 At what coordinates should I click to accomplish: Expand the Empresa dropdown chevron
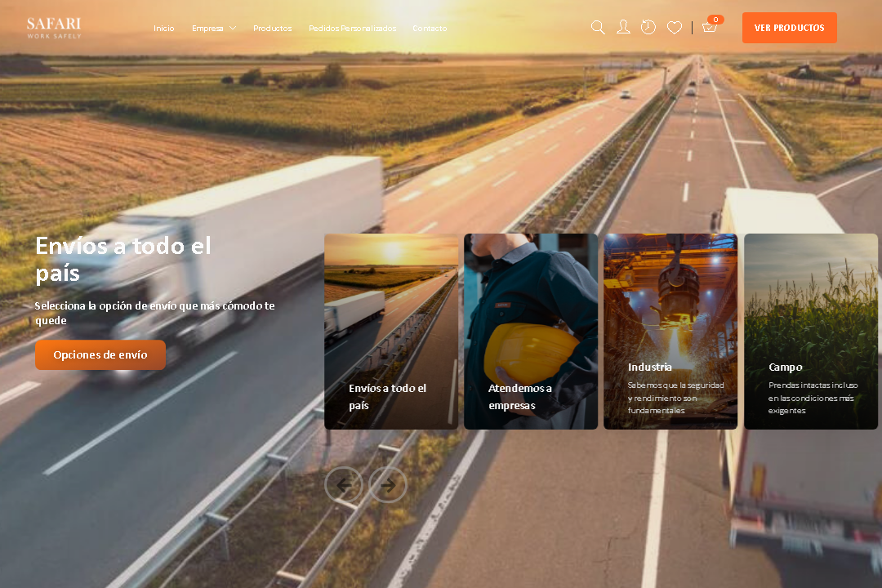233,29
